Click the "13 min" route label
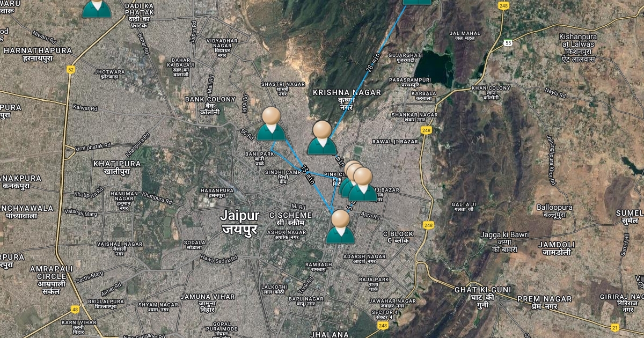The height and width of the screenshot is (338, 644). tap(308, 174)
